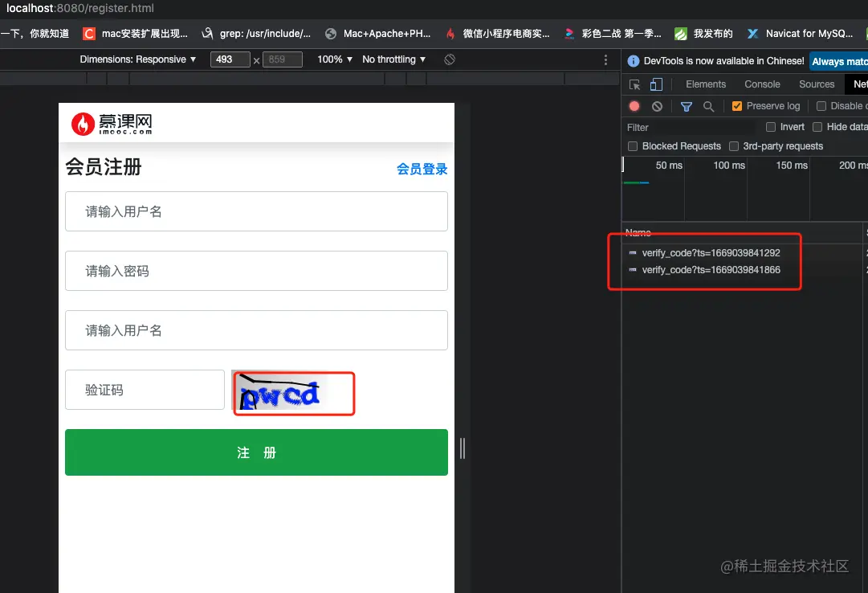
Task: Click the first 请输入用户名 field
Action: [x=256, y=211]
